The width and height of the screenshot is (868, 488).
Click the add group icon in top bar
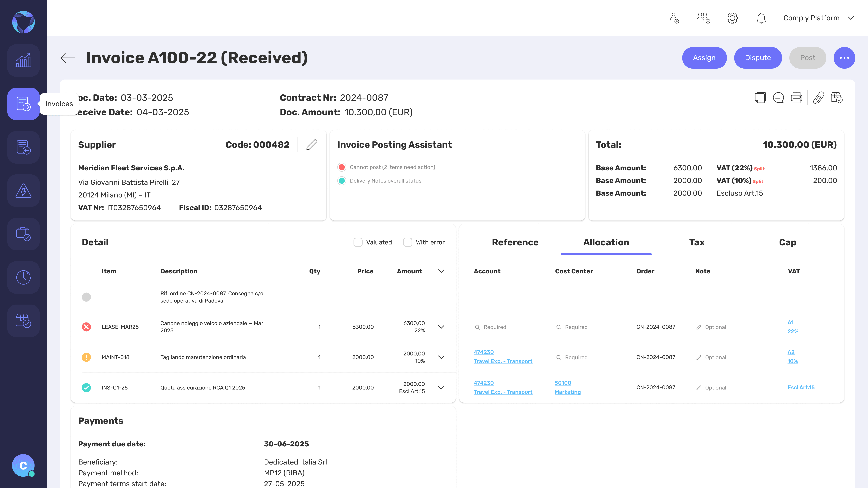[x=703, y=18]
